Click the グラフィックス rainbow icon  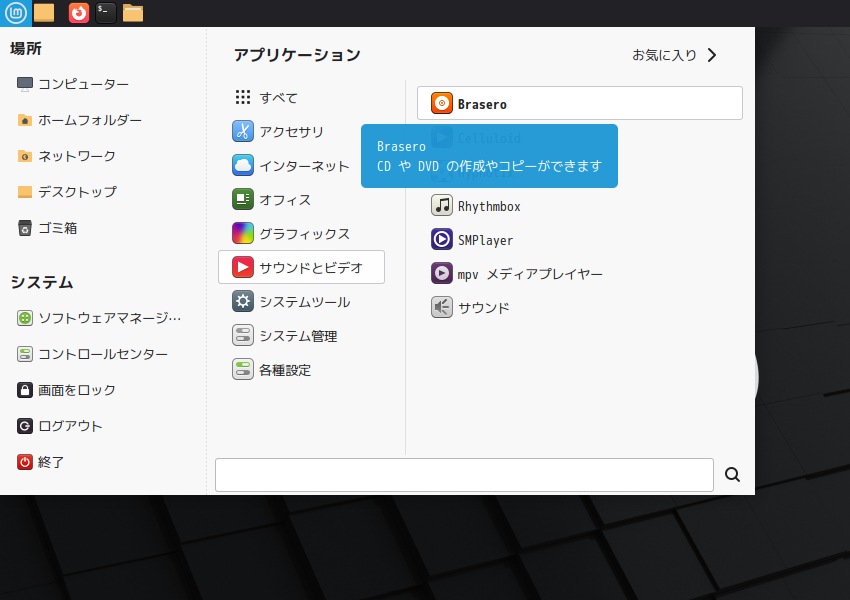[243, 233]
